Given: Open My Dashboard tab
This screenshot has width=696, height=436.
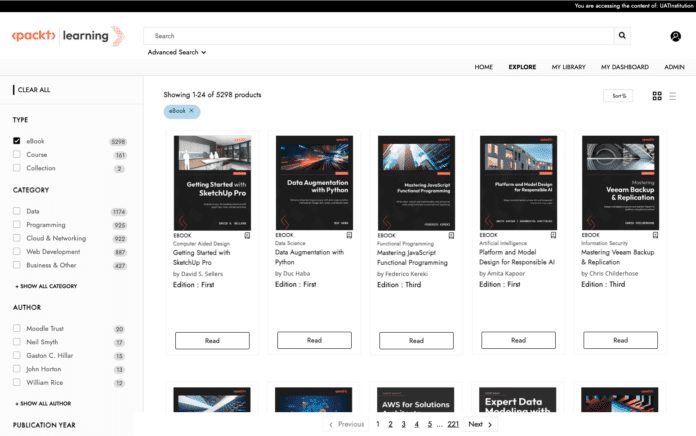Looking at the screenshot, I should pyautogui.click(x=625, y=67).
